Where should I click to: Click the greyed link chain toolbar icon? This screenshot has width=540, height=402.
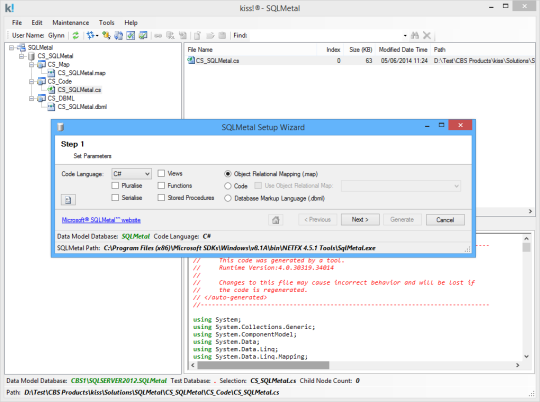click(158, 35)
